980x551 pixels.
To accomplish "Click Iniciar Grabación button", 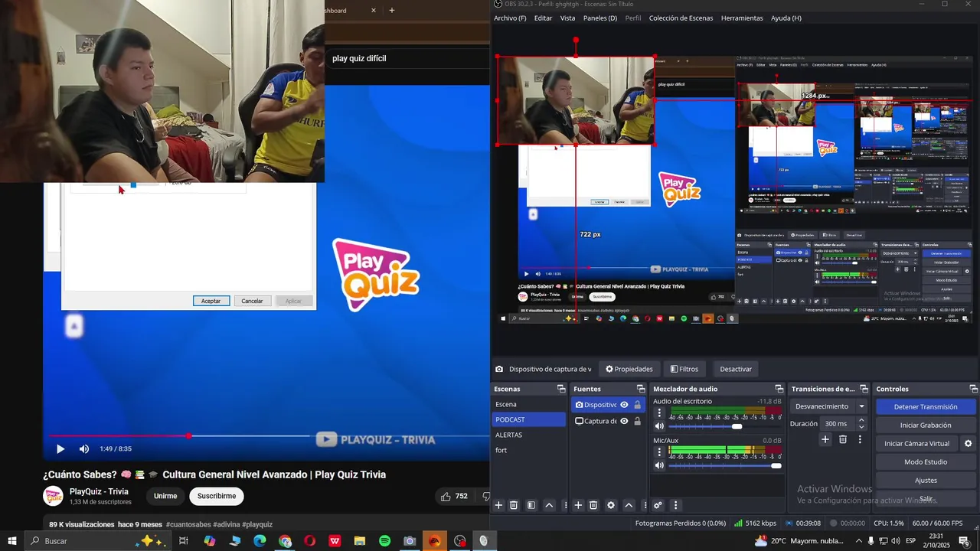I will point(926,425).
